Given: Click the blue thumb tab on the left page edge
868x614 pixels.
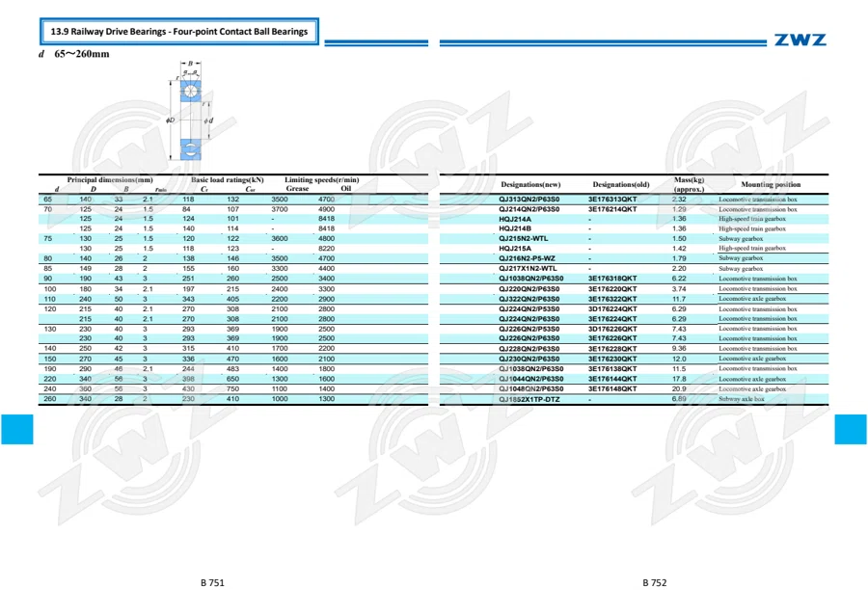Looking at the screenshot, I should [17, 429].
